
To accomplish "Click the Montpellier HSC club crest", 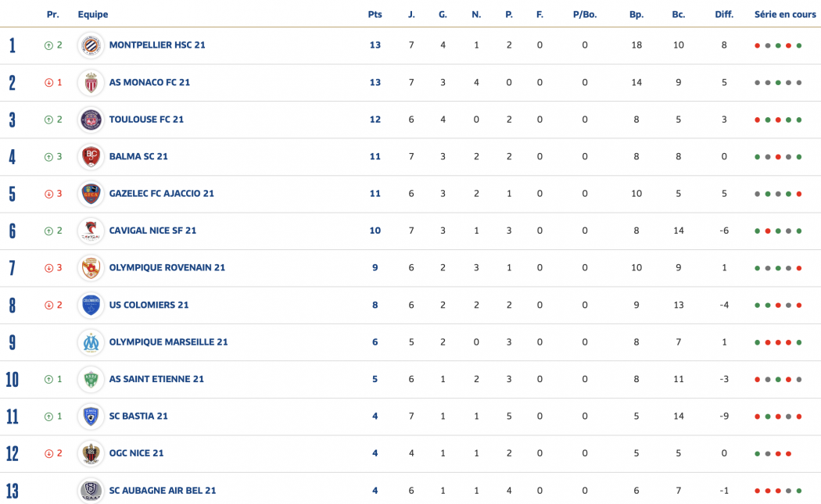I will click(x=91, y=45).
